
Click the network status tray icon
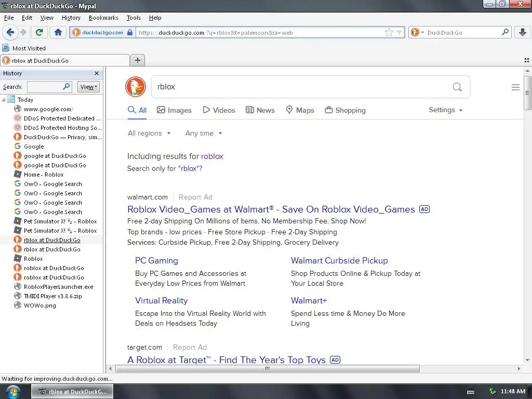493,392
